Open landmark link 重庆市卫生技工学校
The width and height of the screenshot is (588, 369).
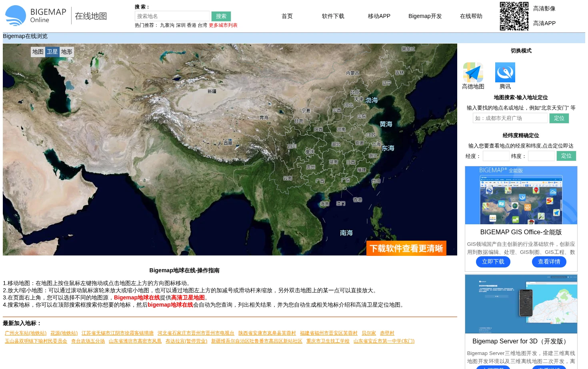click(328, 341)
